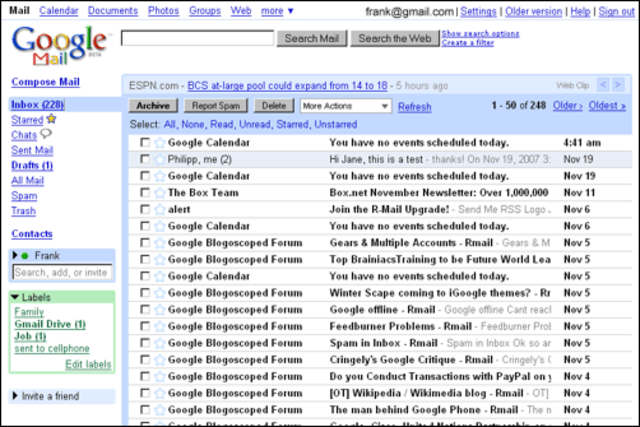Show previous web clip arrow
This screenshot has width=640, height=427.
click(x=602, y=85)
